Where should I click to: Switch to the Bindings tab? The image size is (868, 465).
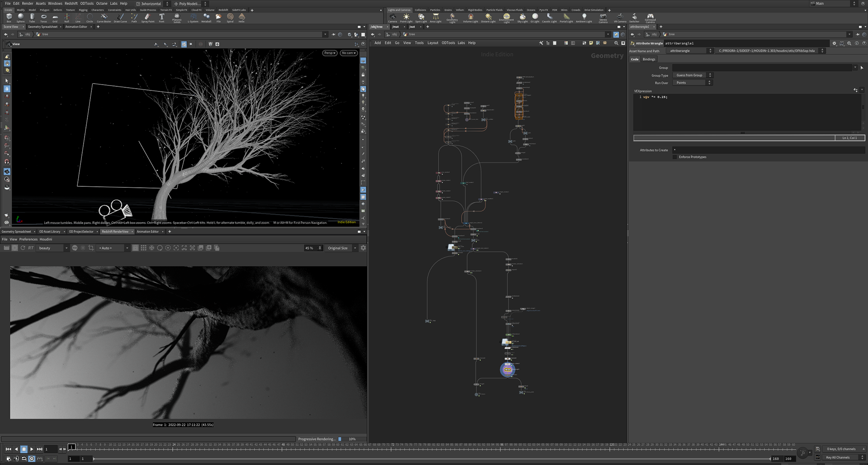click(x=649, y=59)
